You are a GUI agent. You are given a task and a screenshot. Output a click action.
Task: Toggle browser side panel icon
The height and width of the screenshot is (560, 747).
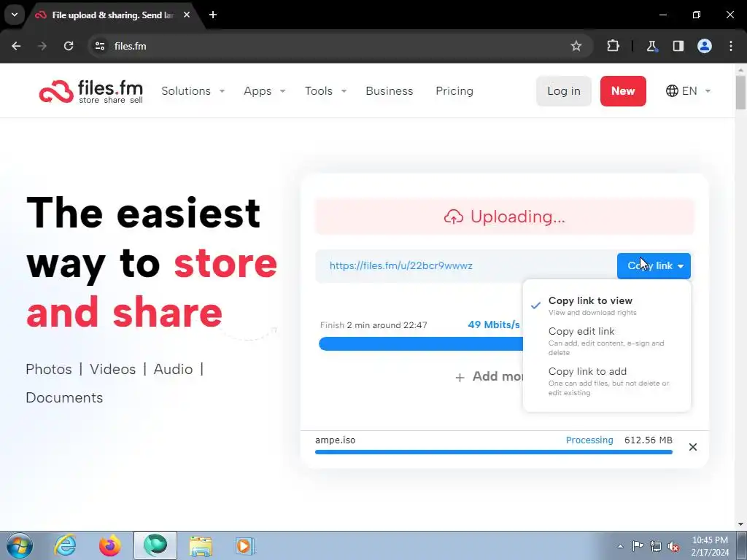tap(678, 46)
